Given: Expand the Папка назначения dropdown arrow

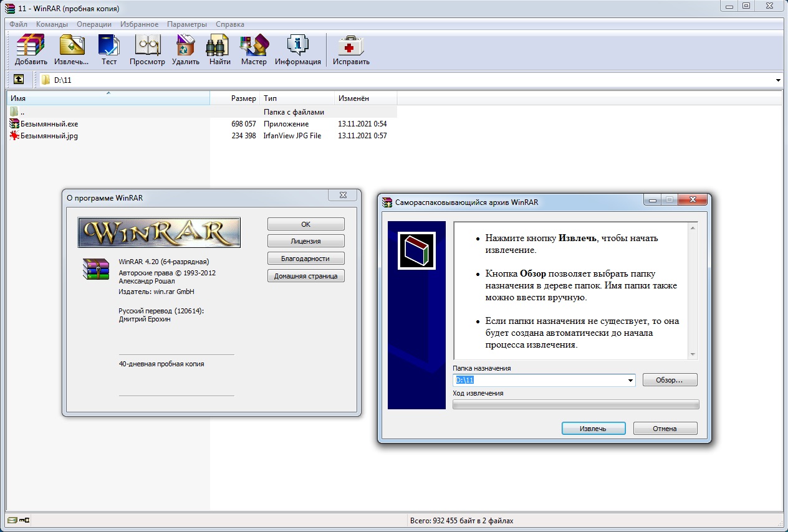Looking at the screenshot, I should pos(630,380).
